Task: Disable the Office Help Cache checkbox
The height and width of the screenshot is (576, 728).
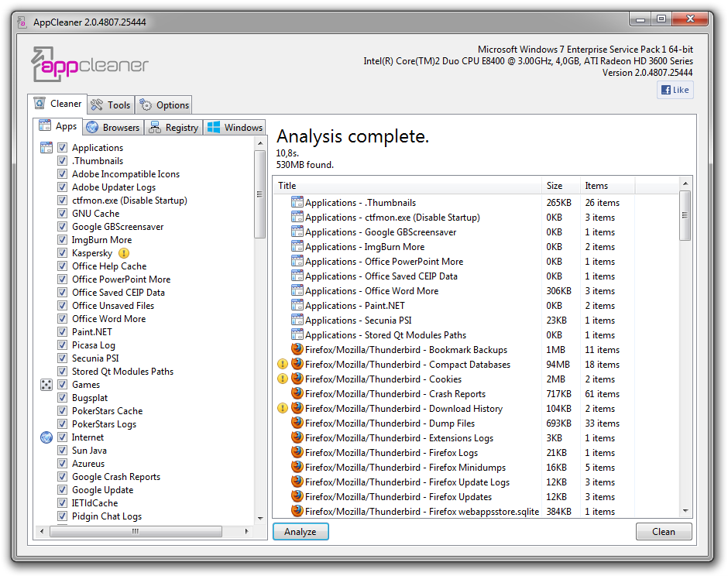Action: point(62,266)
